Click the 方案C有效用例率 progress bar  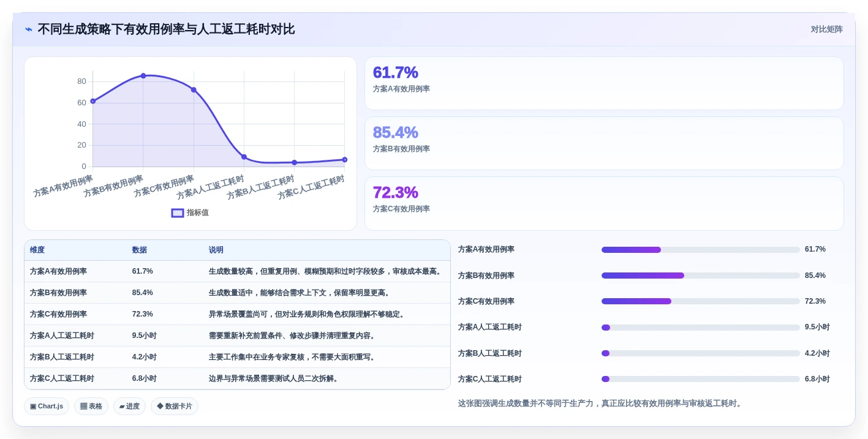701,301
